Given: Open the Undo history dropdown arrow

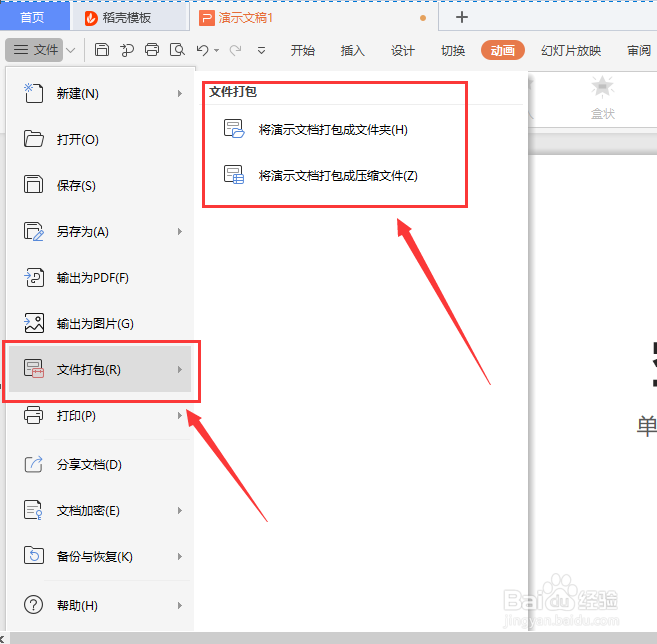Looking at the screenshot, I should pyautogui.click(x=216, y=51).
